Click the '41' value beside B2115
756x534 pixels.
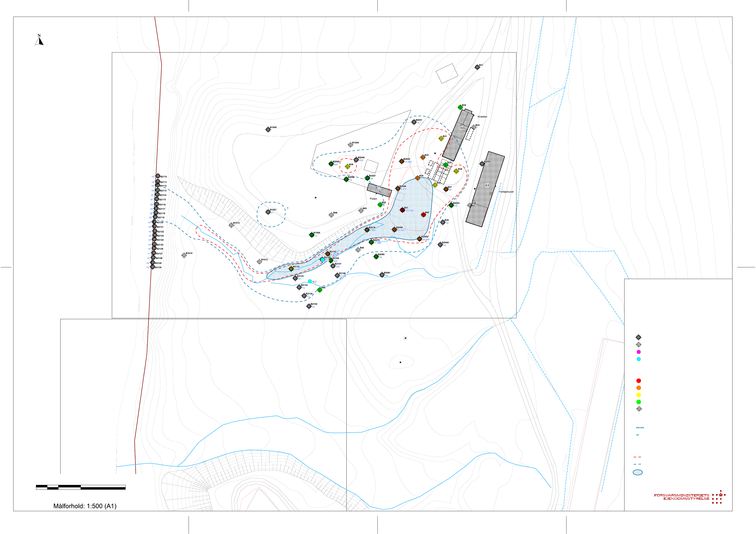click(151, 200)
